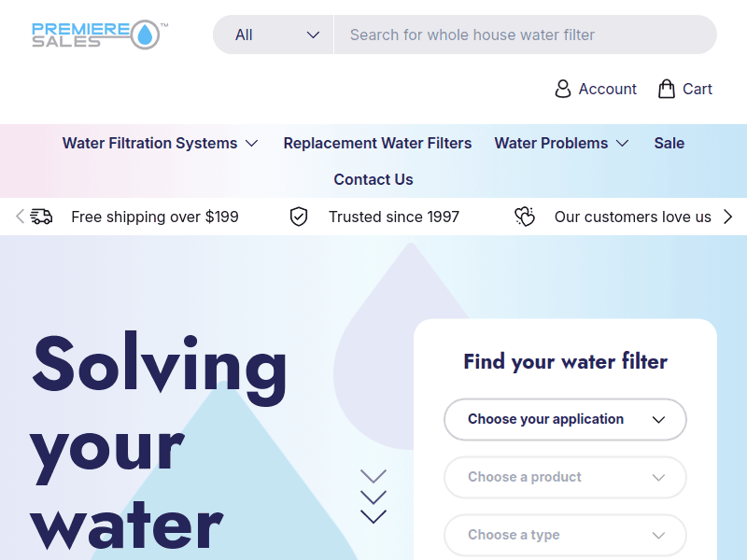Image resolution: width=747 pixels, height=560 pixels.
Task: Advance announcement bar to next item
Action: pos(728,217)
